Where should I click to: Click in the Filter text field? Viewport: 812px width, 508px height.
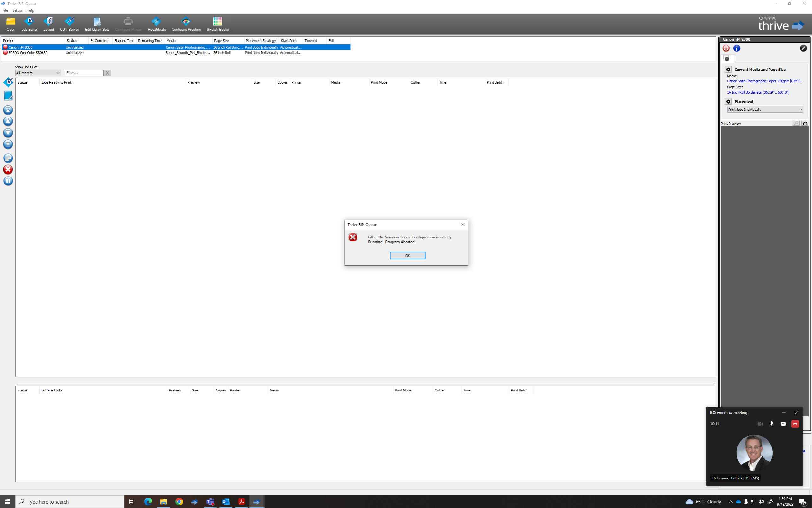click(x=84, y=73)
